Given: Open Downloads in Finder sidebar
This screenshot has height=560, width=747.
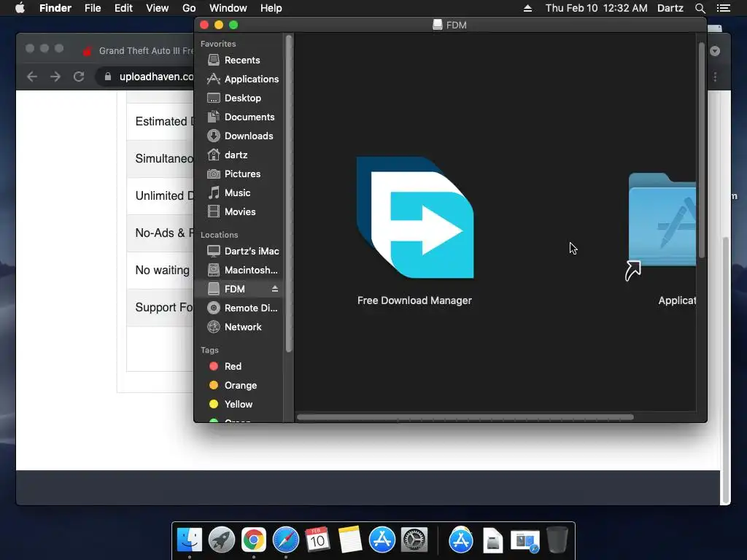Looking at the screenshot, I should (x=241, y=136).
